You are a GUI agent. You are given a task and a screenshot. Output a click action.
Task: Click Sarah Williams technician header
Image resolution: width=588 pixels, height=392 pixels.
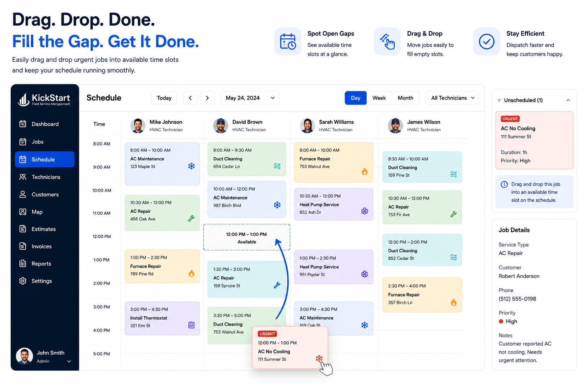pyautogui.click(x=327, y=126)
